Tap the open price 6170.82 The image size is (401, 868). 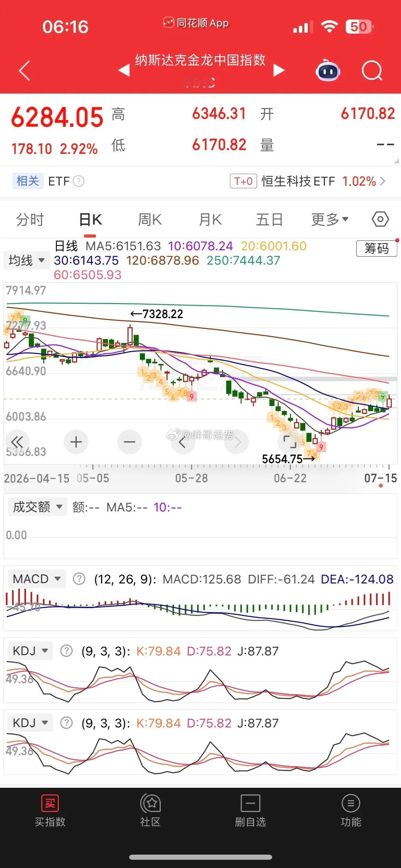(368, 113)
